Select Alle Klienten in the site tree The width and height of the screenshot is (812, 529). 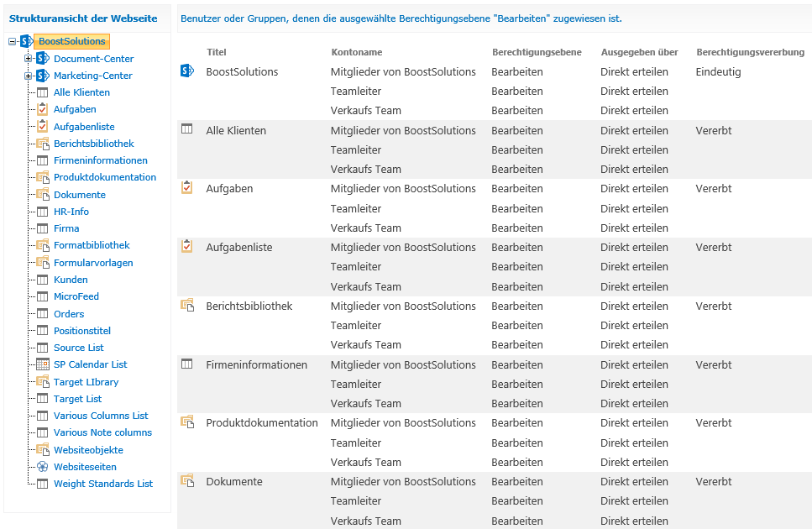point(81,92)
